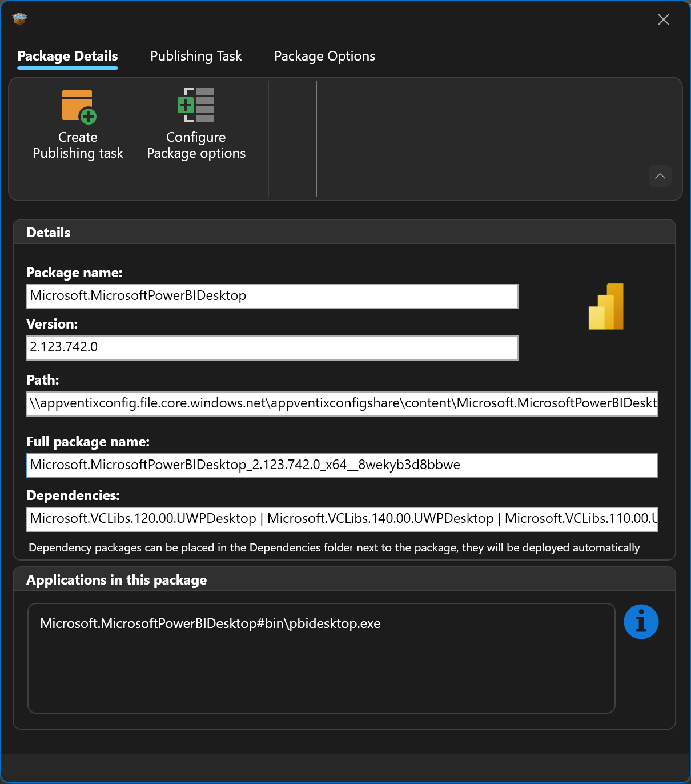691x784 pixels.
Task: Open the Publishing Task tab
Action: 196,56
